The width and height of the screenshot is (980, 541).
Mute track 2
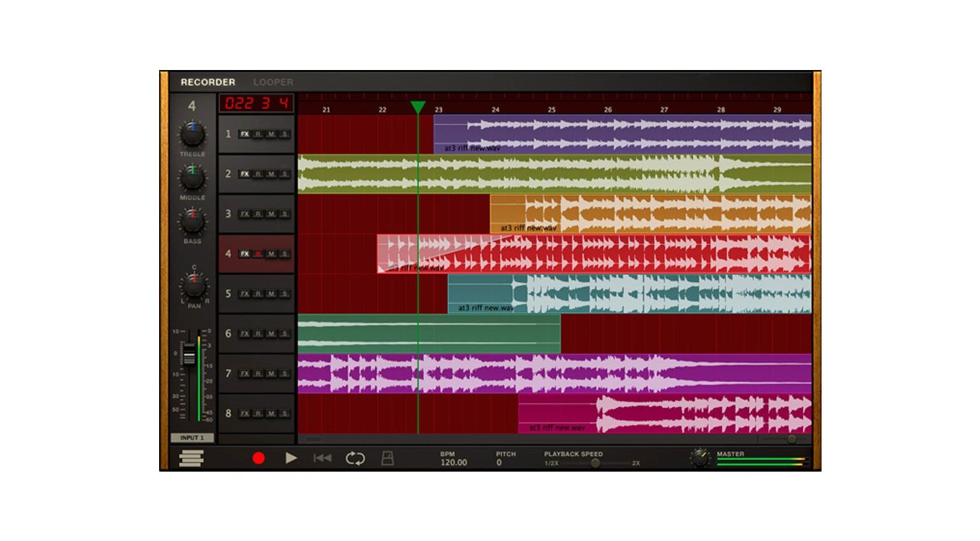tap(271, 174)
